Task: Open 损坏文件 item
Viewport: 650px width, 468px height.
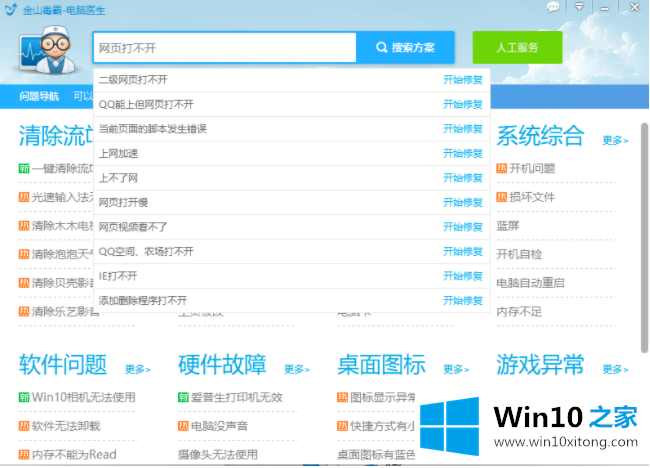Action: point(532,197)
